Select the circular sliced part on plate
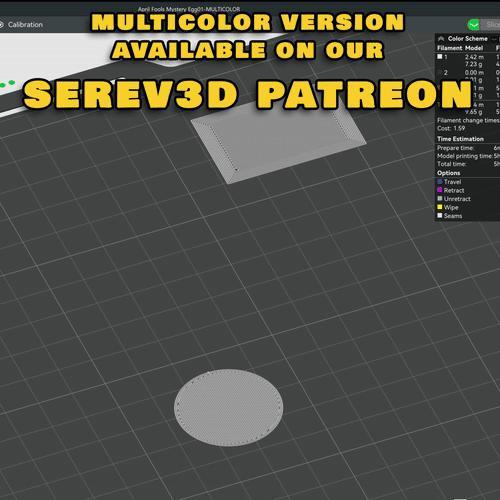The width and height of the screenshot is (500, 500). [229, 407]
